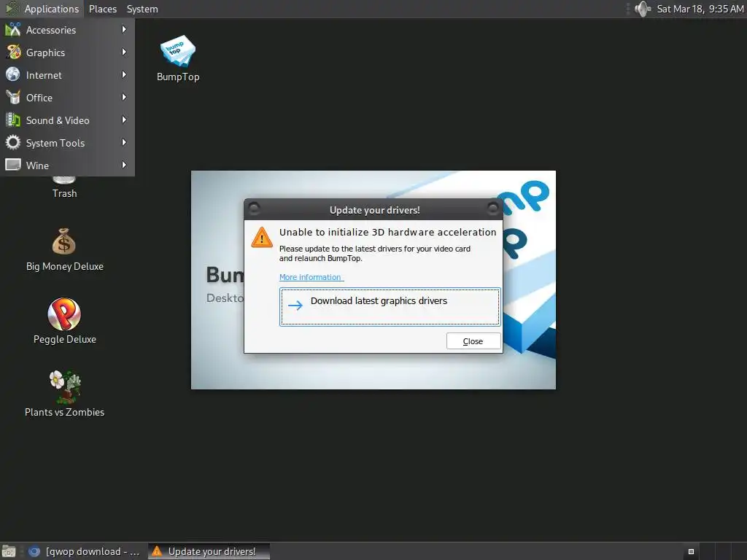Switch to Update your drivers taskbar entry
Screen dimensions: 747x560
click(x=209, y=551)
